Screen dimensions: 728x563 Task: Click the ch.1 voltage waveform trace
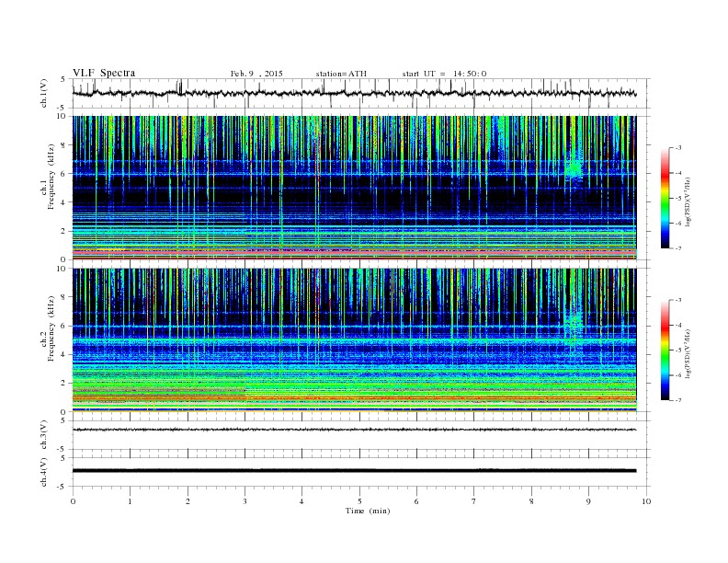pos(354,93)
